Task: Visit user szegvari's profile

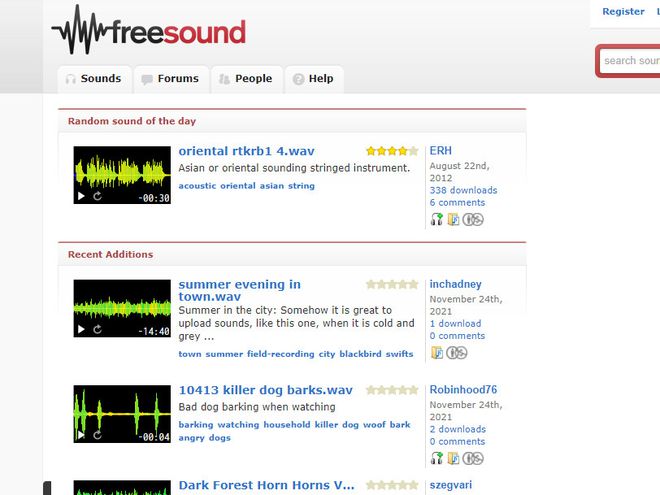Action: (451, 485)
